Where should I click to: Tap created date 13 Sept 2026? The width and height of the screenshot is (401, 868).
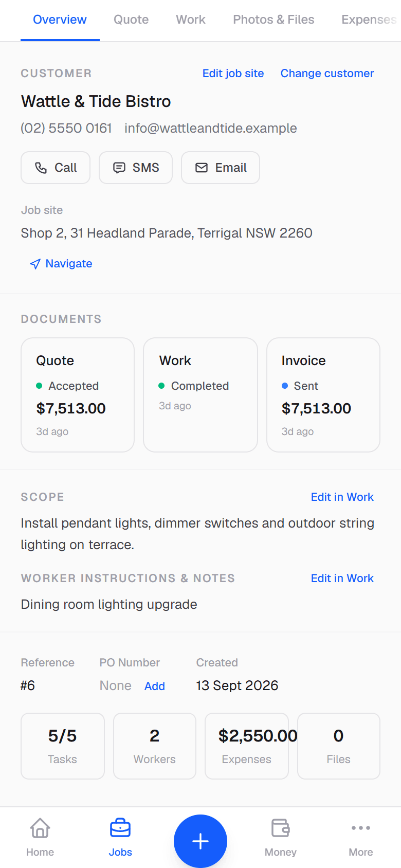(237, 686)
